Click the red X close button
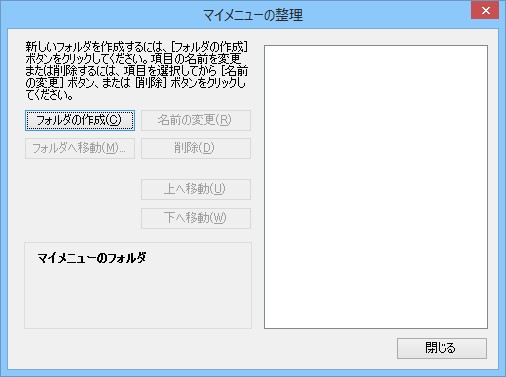 pos(485,10)
